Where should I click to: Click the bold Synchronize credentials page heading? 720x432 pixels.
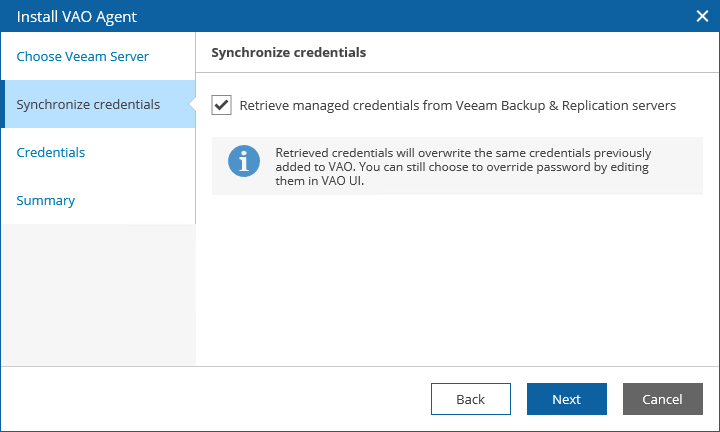[288, 53]
